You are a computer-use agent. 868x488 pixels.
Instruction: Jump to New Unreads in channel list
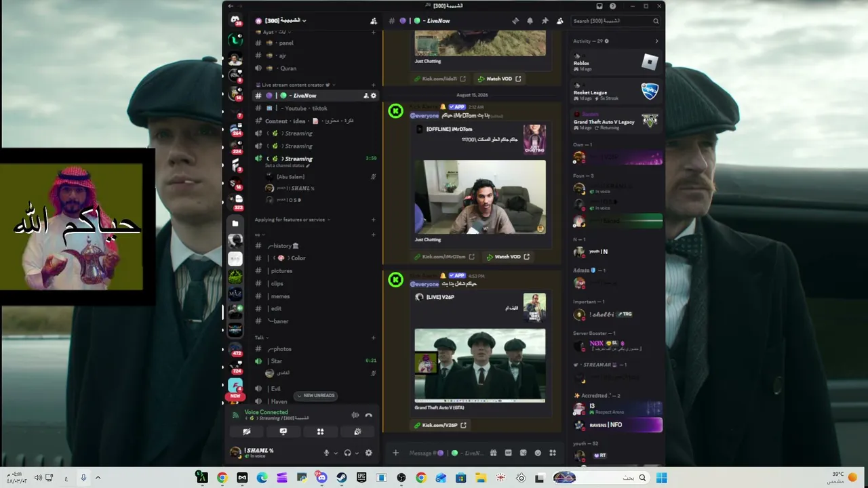pos(316,395)
